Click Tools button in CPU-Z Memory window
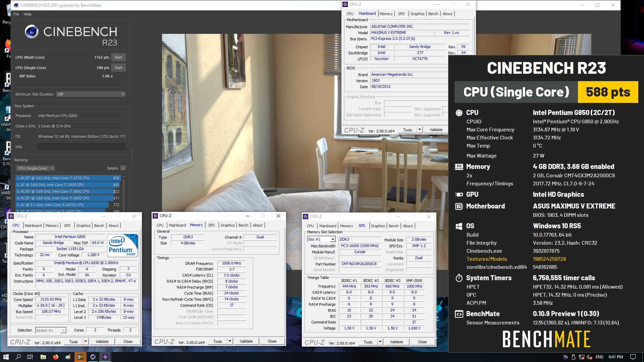644x362 pixels. [x=218, y=341]
